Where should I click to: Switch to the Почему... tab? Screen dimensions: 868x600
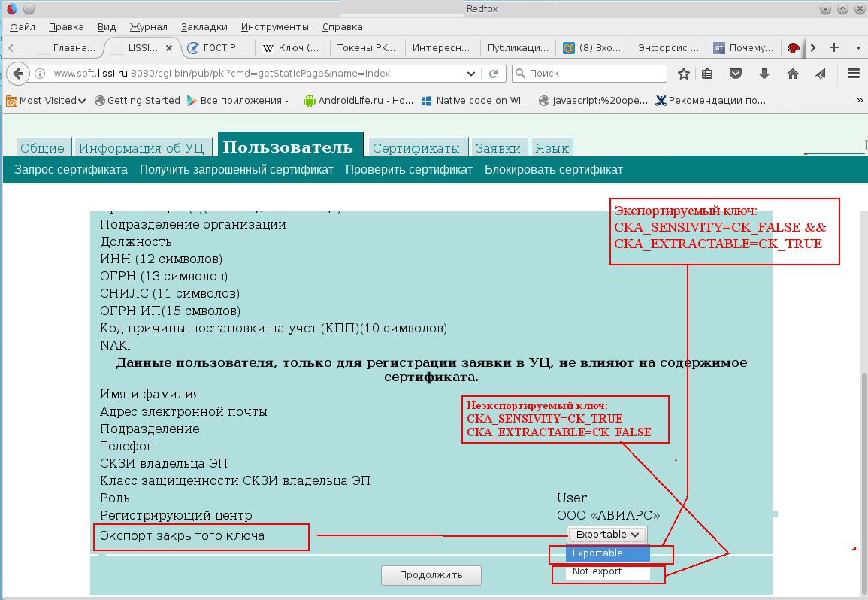tap(743, 48)
